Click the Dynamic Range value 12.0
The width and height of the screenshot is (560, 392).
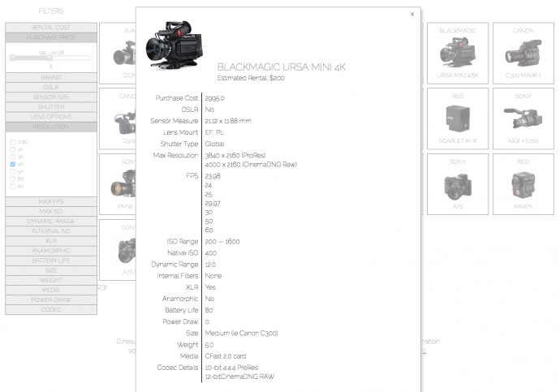click(210, 265)
